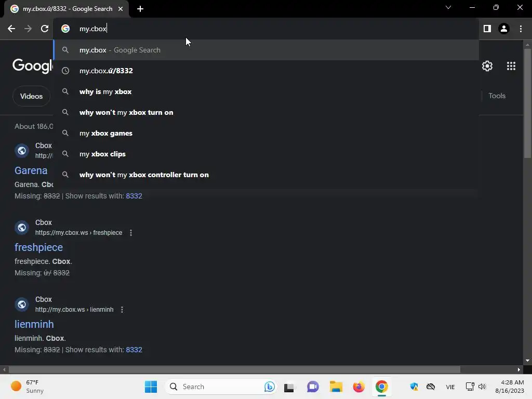Open Task View on the taskbar
This screenshot has width=532, height=399.
pos(289,387)
